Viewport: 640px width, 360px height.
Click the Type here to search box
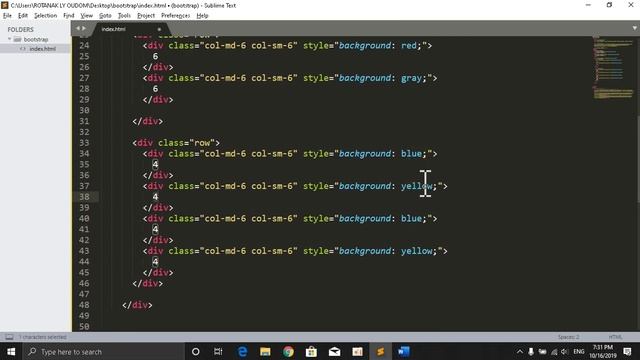(x=104, y=351)
